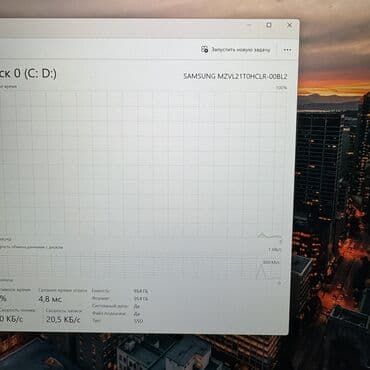Close the Task Manager window

click(289, 25)
